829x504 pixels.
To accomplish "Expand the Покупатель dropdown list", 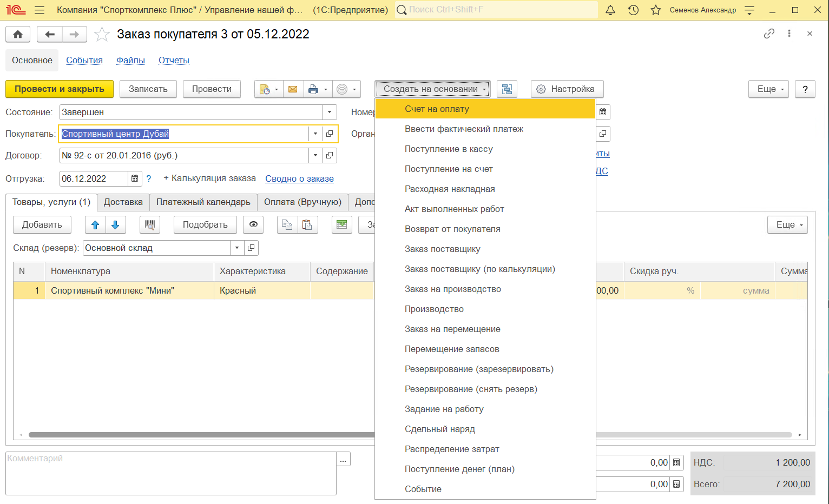I will 315,134.
